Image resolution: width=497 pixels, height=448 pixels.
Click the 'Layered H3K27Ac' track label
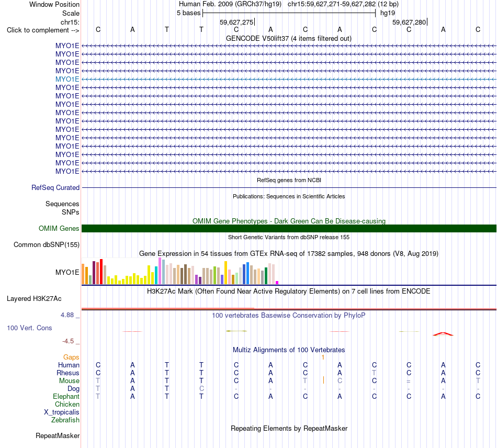34,299
